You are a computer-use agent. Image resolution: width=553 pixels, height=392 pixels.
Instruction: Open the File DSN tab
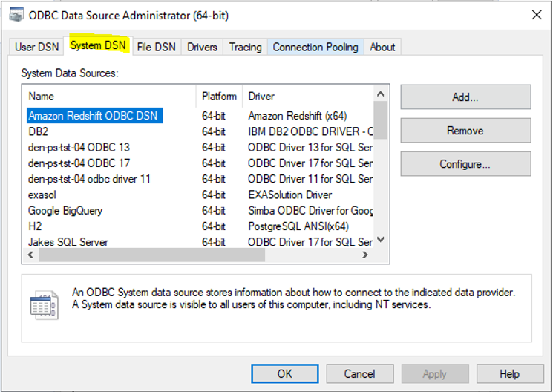point(156,47)
